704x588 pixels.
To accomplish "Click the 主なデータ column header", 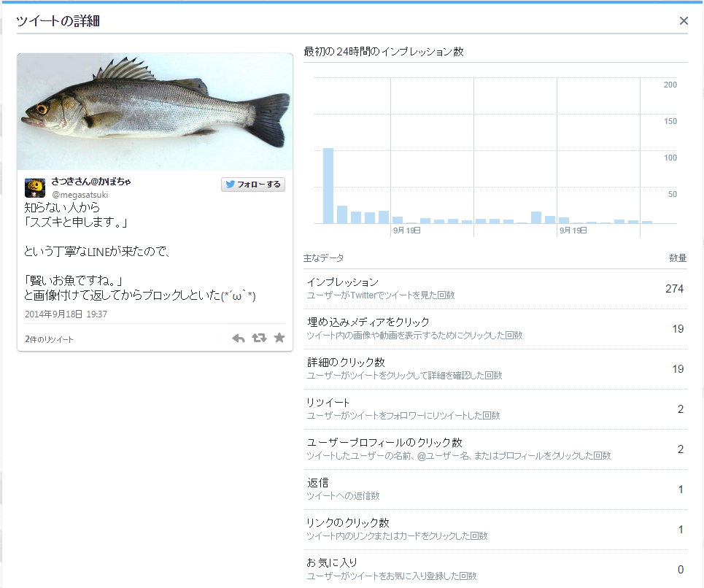I will [x=324, y=258].
